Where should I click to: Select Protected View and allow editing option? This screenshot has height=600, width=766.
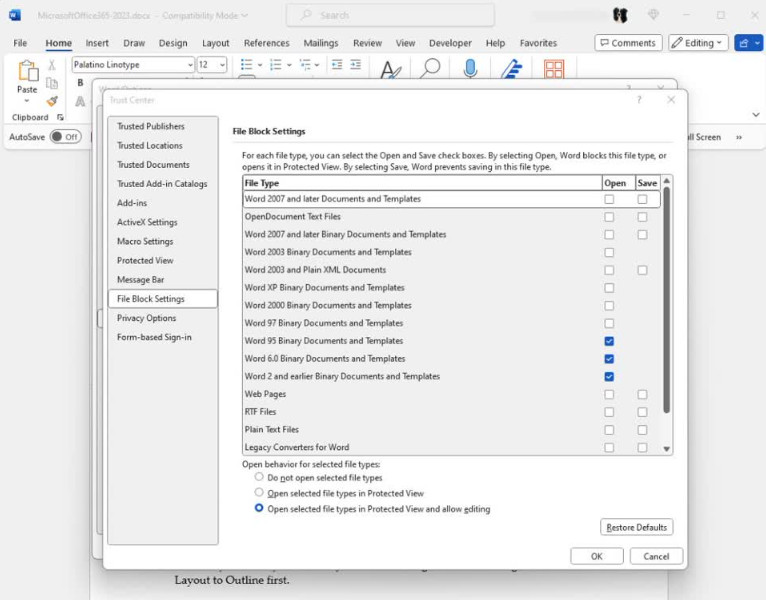(x=259, y=508)
